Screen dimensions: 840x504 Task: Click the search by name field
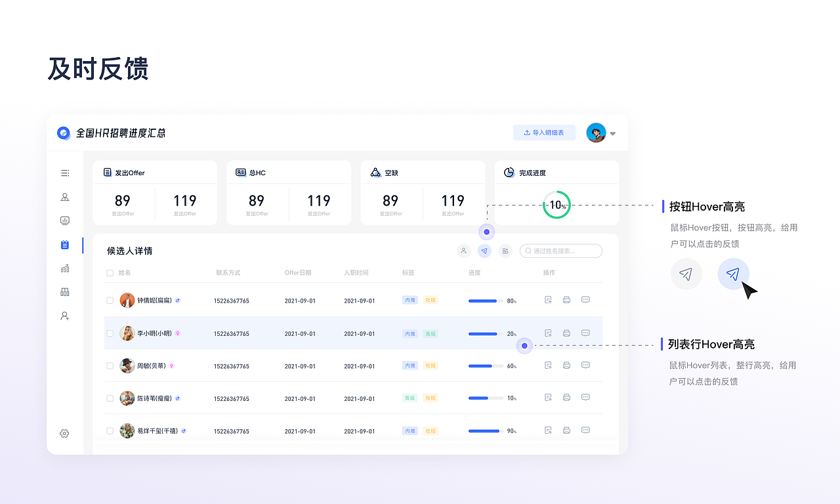pyautogui.click(x=561, y=251)
